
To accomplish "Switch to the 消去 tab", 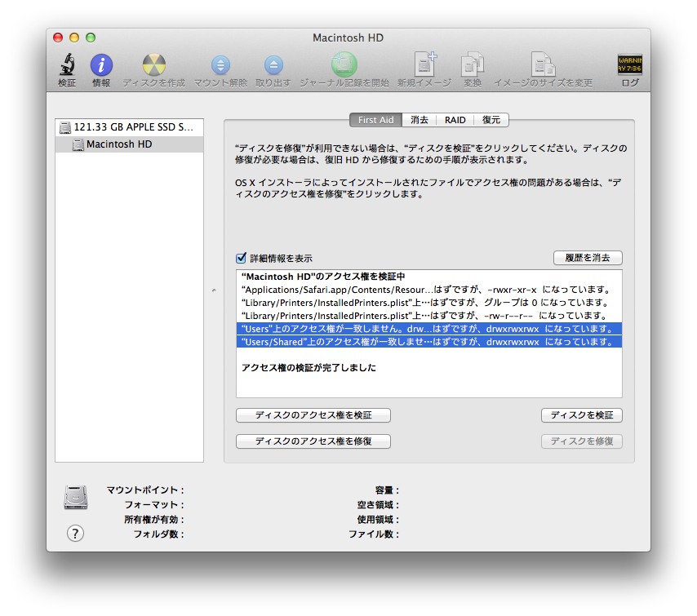I will (x=420, y=120).
